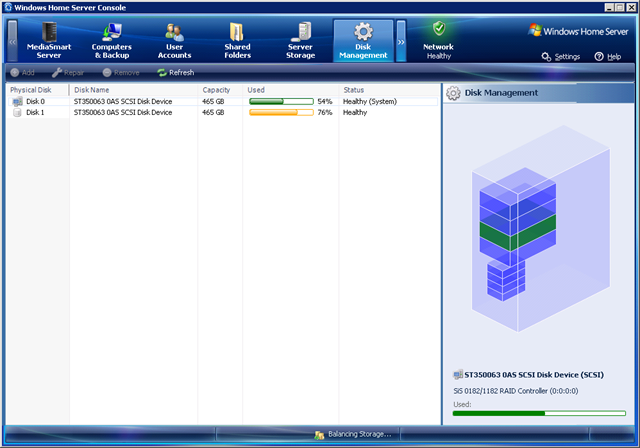Sort by Status column header
Screen dimensions: 640x448
389,90
